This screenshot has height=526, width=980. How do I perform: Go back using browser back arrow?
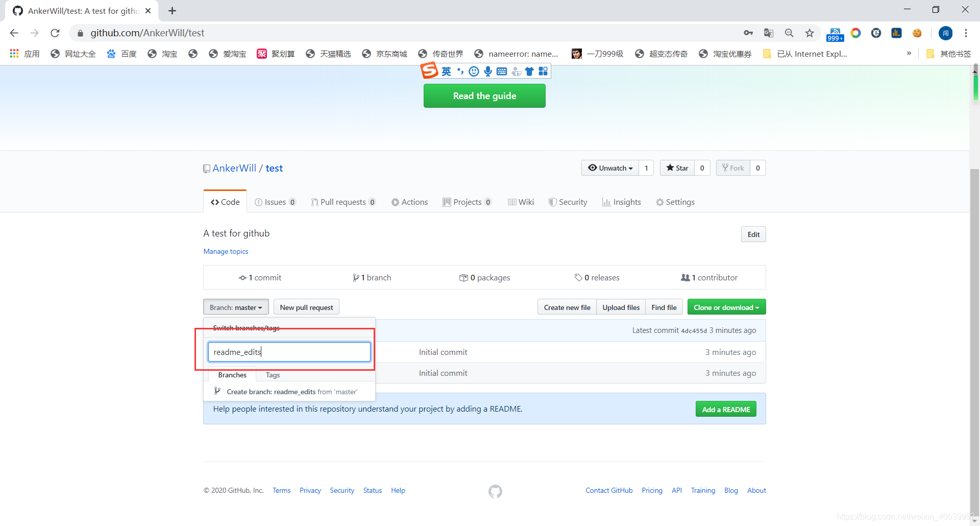[x=14, y=33]
